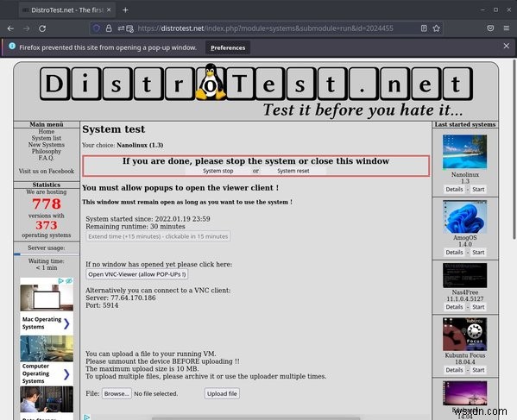Open Details for Kubuntu Focus 18.04.4
The image size is (517, 420).
tap(454, 370)
